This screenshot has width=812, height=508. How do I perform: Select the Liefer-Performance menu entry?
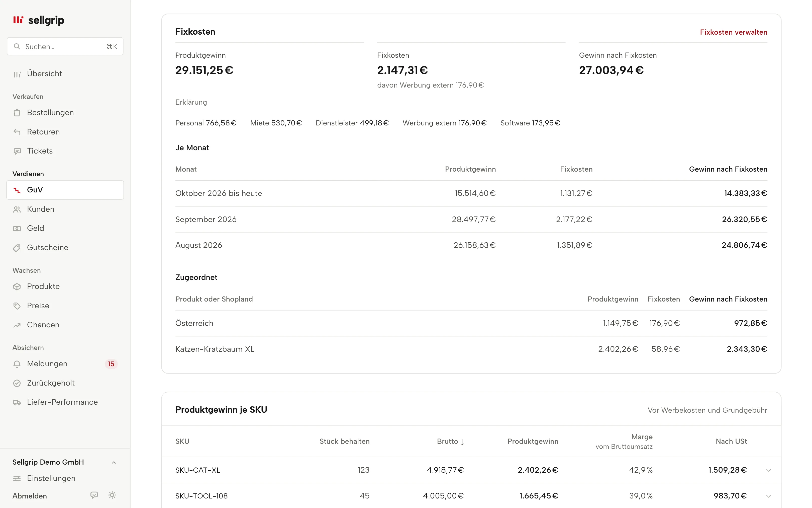tap(65, 402)
